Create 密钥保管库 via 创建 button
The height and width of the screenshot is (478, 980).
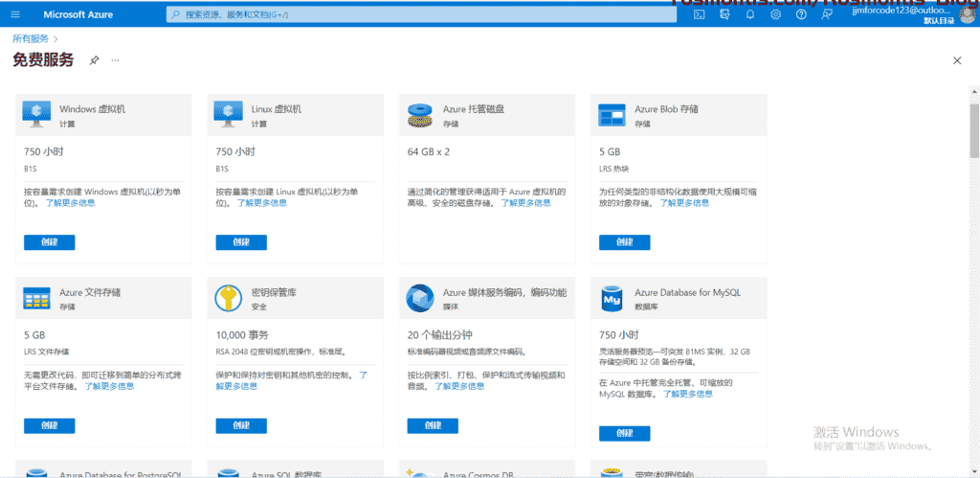241,425
